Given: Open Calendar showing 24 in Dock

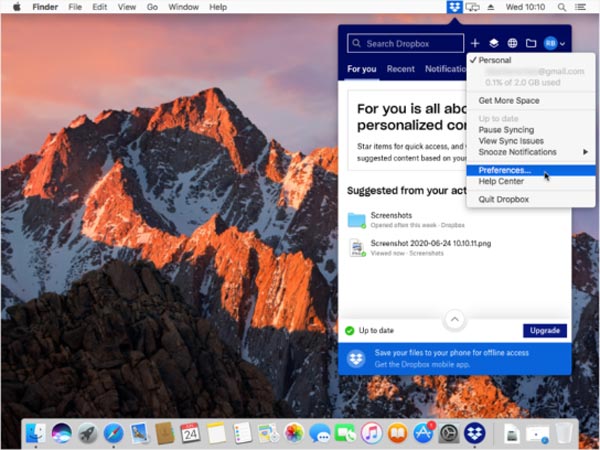Looking at the screenshot, I should [x=190, y=433].
